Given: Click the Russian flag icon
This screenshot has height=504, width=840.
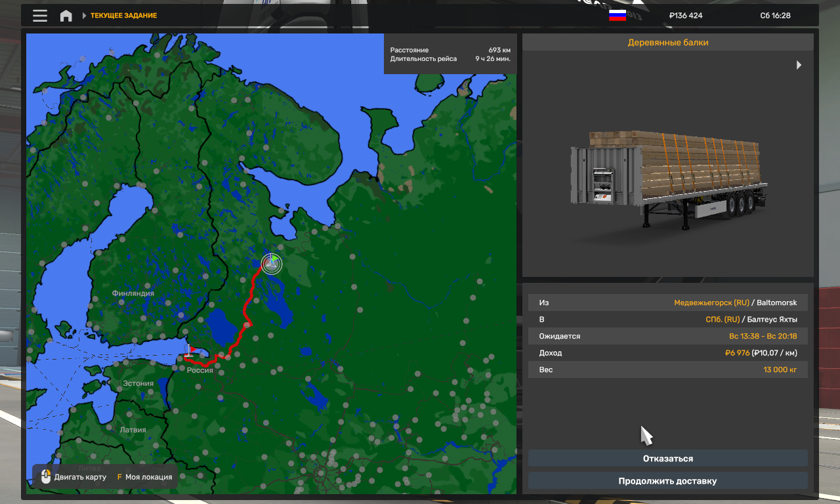Looking at the screenshot, I should coord(617,16).
